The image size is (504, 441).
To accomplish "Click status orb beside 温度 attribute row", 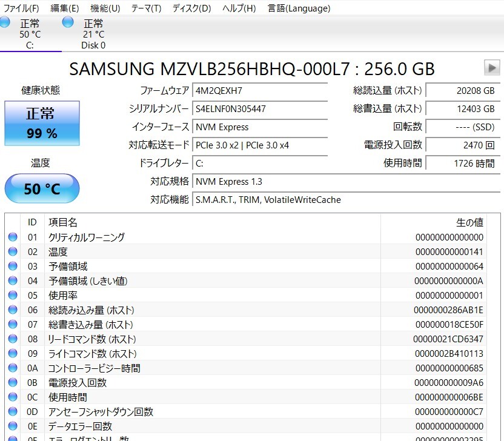I will point(13,252).
